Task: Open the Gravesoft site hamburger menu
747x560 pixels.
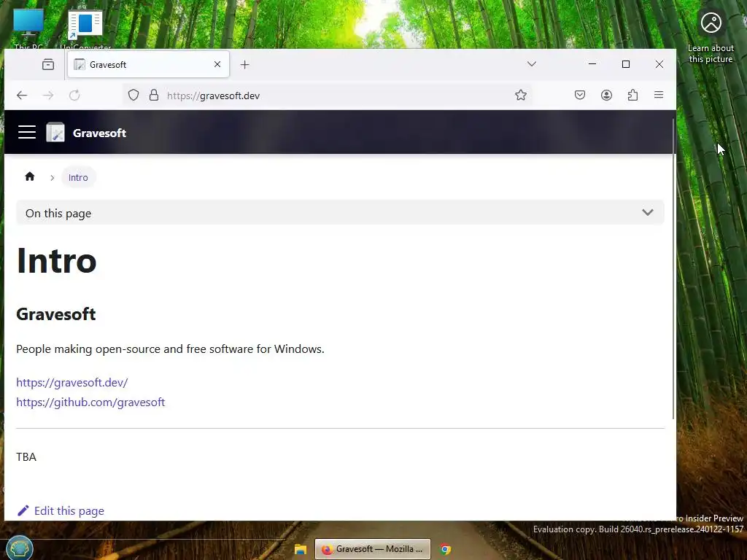Action: (27, 133)
